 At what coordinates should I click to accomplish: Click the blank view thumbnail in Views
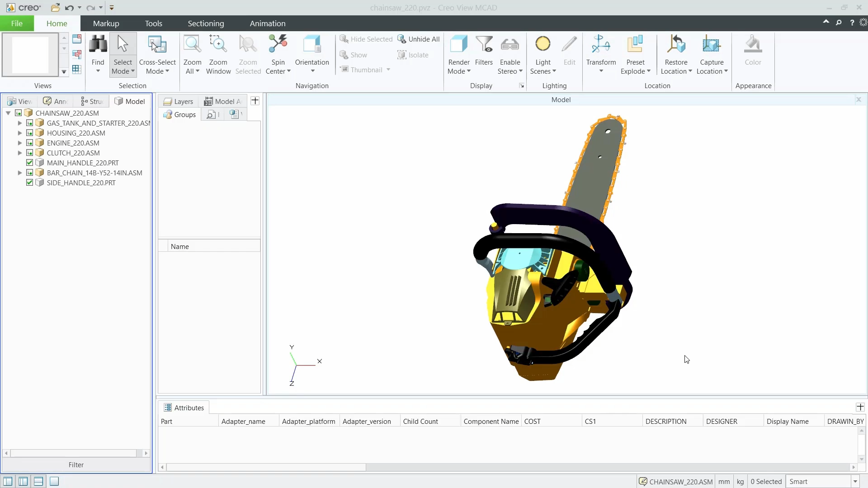30,55
